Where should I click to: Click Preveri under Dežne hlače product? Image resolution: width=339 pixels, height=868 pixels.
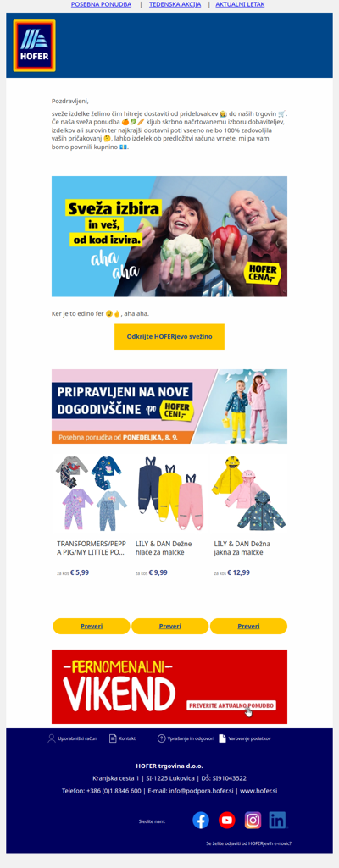170,626
